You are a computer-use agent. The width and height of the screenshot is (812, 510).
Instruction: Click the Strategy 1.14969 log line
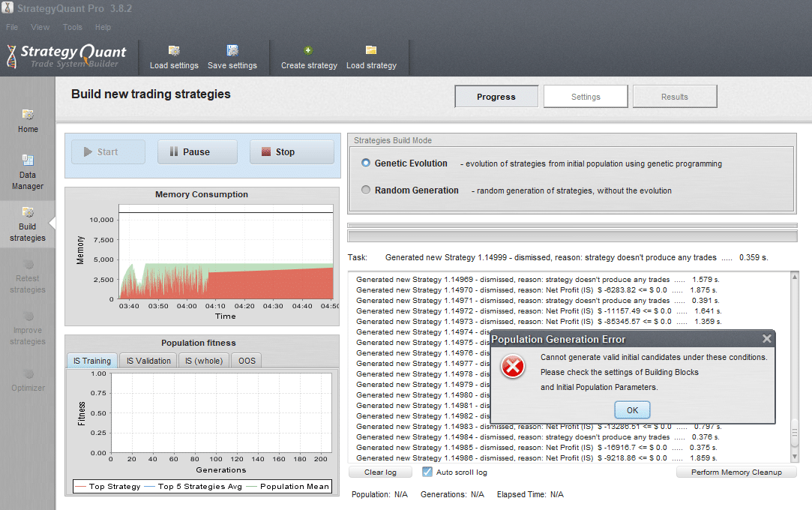538,280
